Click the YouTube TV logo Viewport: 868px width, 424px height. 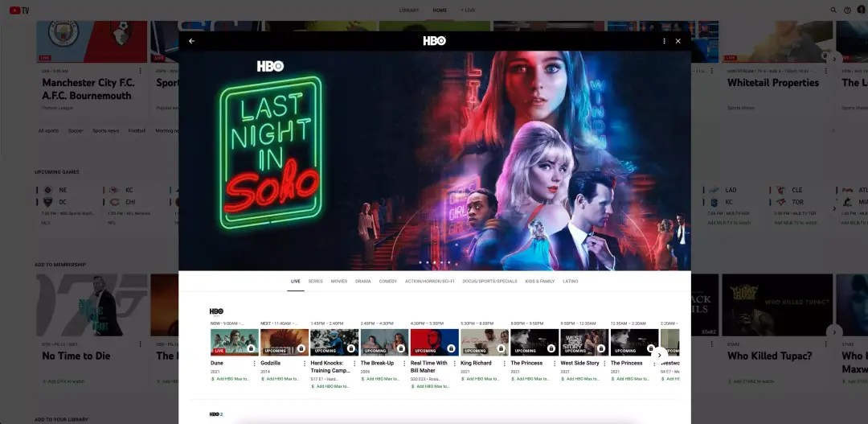(x=18, y=10)
